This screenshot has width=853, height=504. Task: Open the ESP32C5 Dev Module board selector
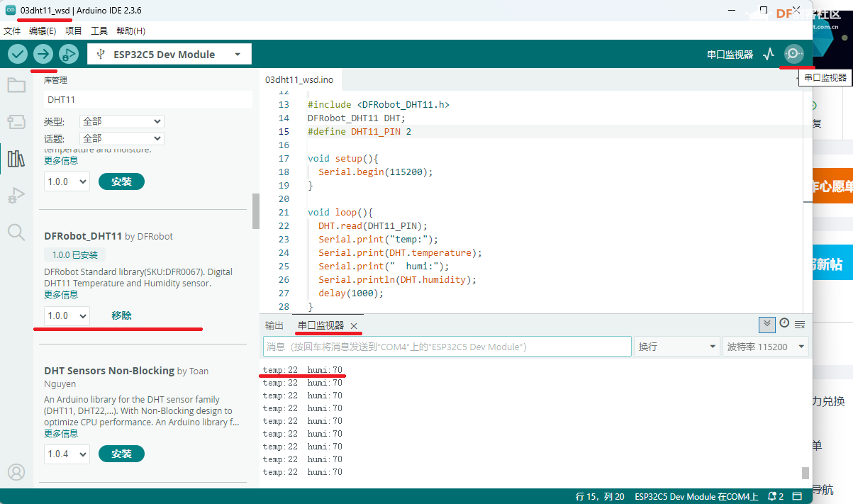[x=169, y=55]
